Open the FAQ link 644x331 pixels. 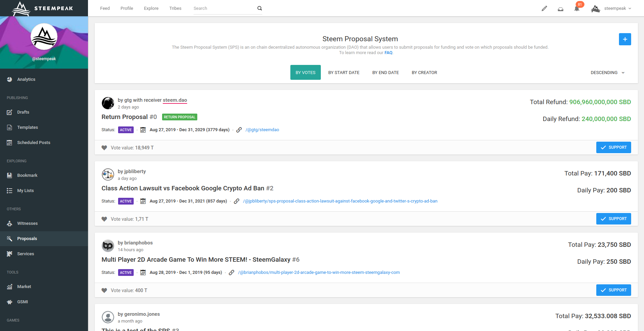[x=388, y=53]
